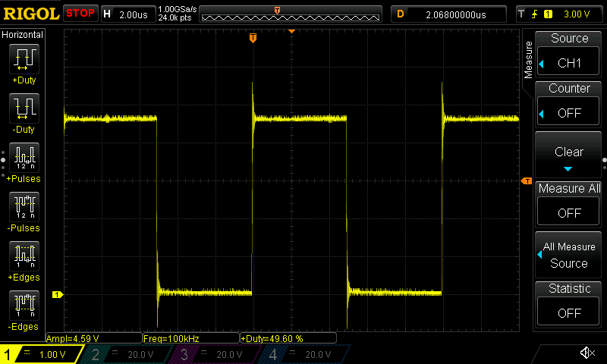
Task: Toggle Measure All OFF
Action: pos(568,213)
